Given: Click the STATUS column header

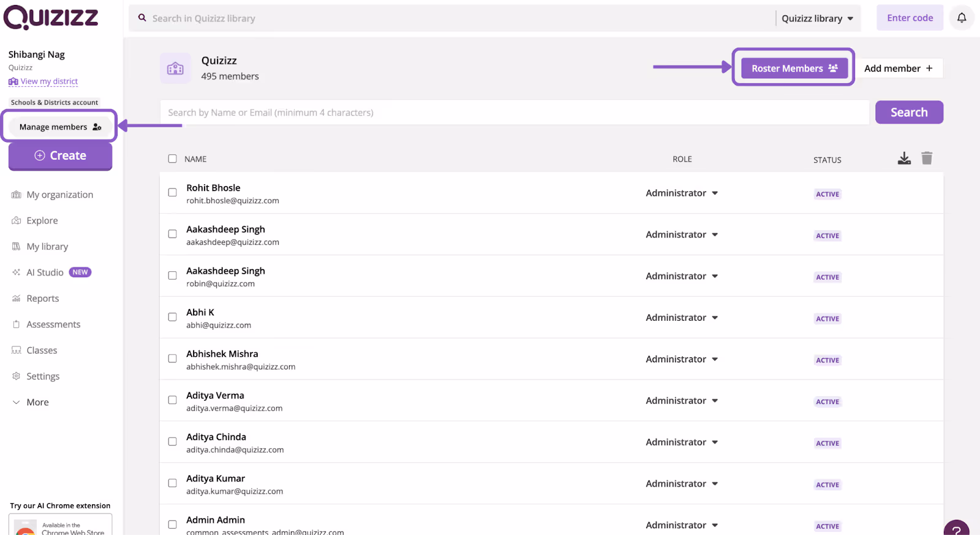Looking at the screenshot, I should click(x=827, y=160).
